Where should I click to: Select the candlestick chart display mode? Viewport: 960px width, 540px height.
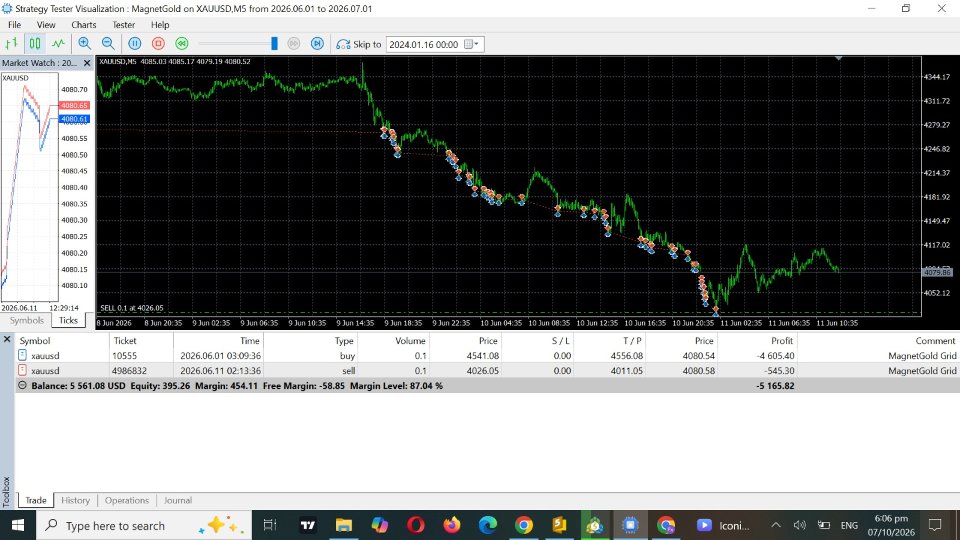[35, 43]
